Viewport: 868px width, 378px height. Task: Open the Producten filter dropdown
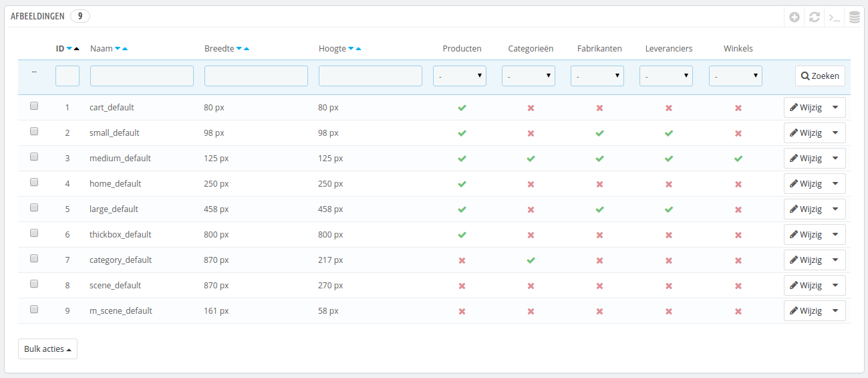[460, 76]
